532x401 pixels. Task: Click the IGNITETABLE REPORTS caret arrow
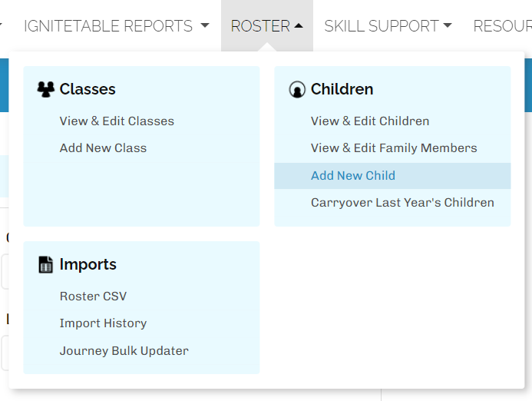[204, 26]
